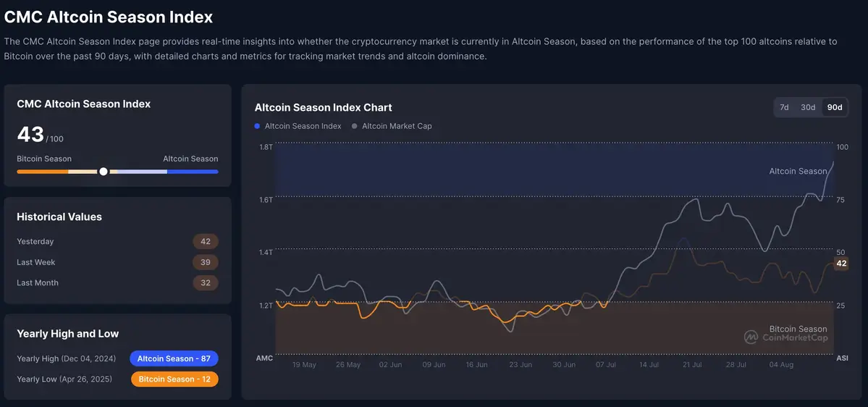Click the Bitcoin Season - 12 badge
868x407 pixels.
pos(174,379)
